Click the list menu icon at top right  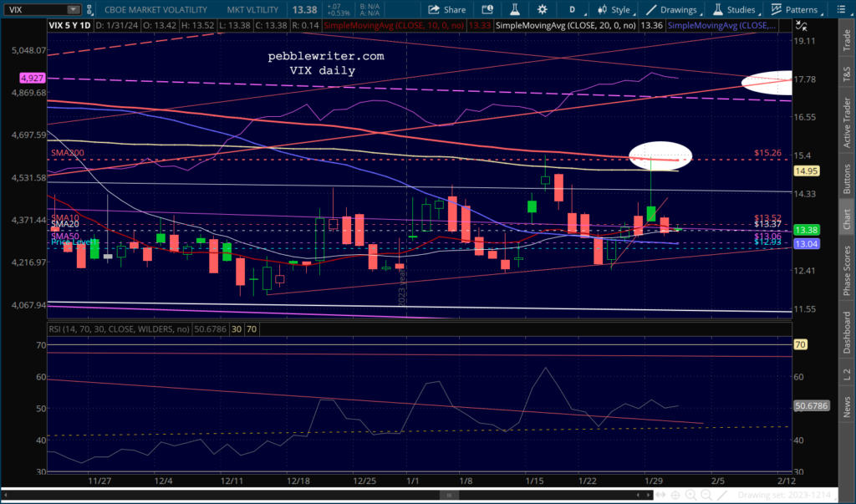tap(844, 9)
